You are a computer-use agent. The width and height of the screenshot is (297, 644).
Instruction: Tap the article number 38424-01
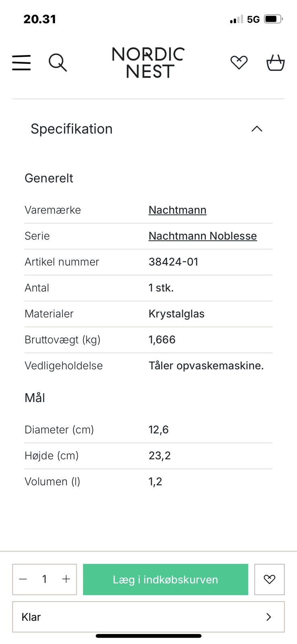174,262
